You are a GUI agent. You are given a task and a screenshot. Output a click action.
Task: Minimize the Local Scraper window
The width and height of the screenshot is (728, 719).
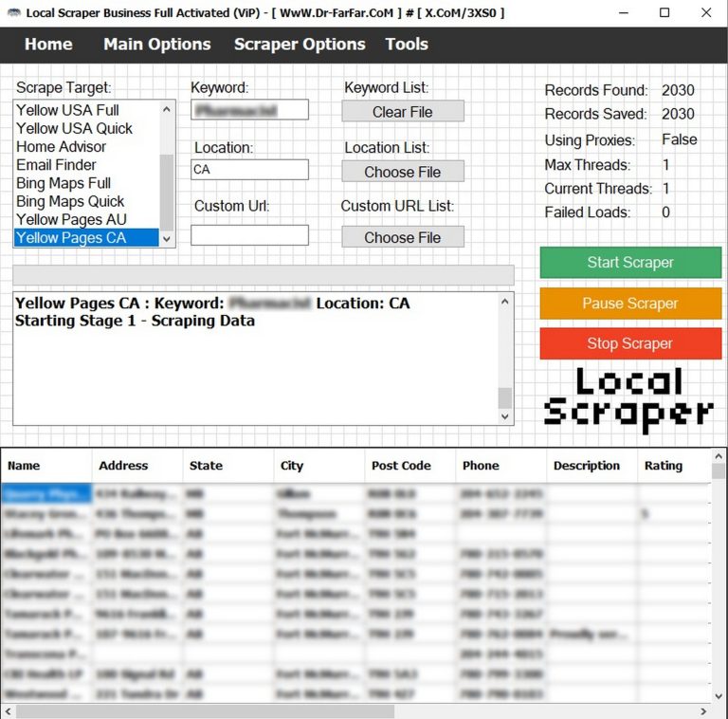624,12
